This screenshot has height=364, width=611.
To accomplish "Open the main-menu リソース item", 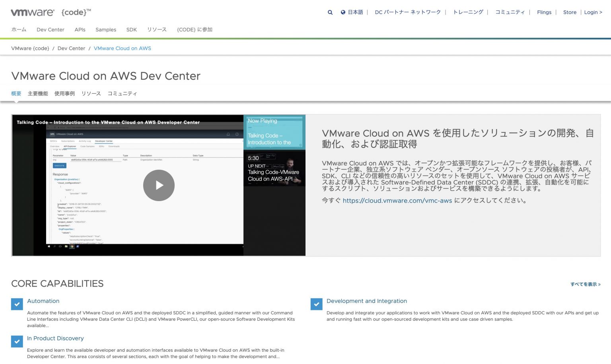I will (x=157, y=29).
